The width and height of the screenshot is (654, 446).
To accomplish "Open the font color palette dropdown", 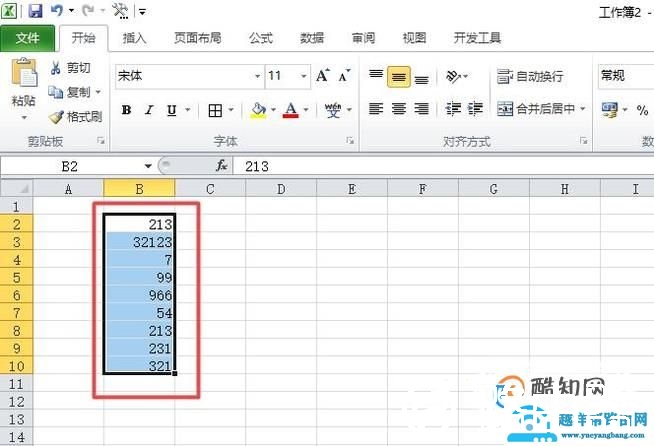I will [306, 110].
